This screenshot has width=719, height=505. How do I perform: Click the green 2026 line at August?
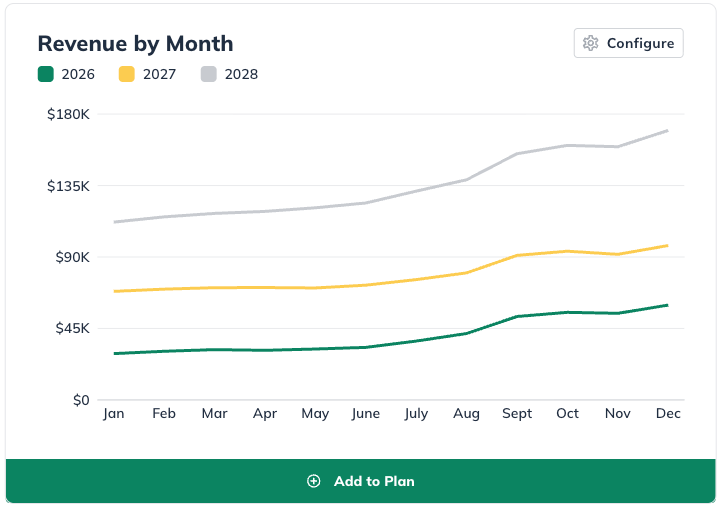pyautogui.click(x=466, y=333)
